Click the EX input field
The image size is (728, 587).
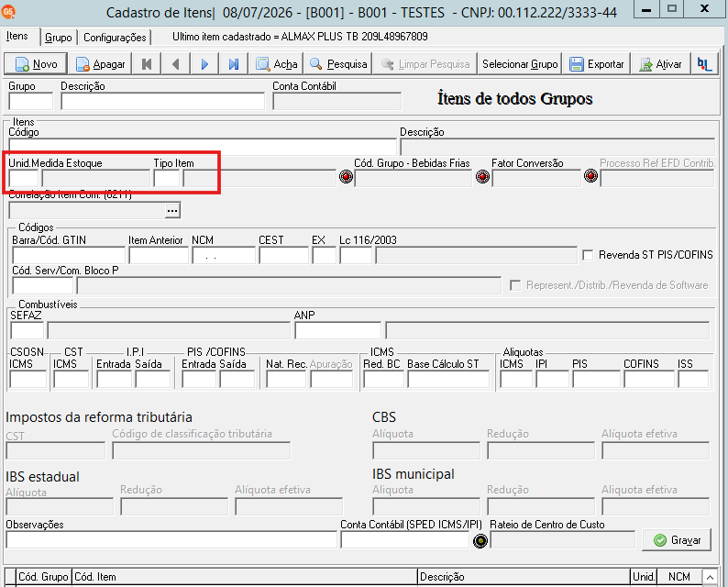[x=324, y=255]
